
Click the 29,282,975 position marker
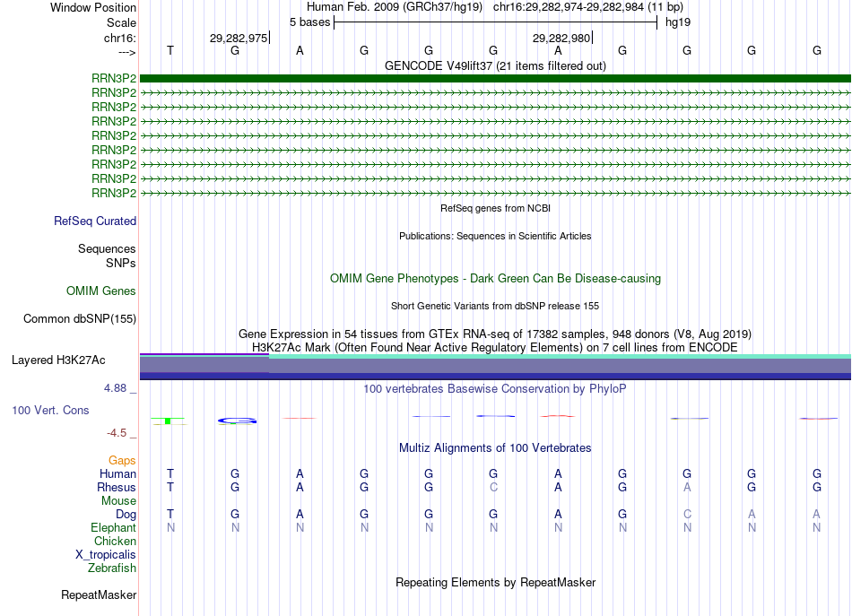[239, 38]
